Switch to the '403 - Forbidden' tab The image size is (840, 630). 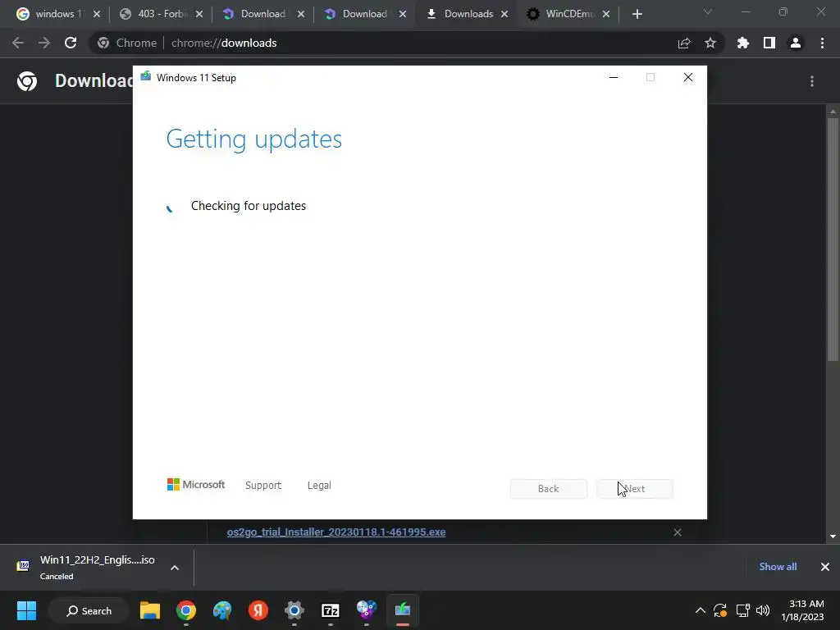pos(153,14)
